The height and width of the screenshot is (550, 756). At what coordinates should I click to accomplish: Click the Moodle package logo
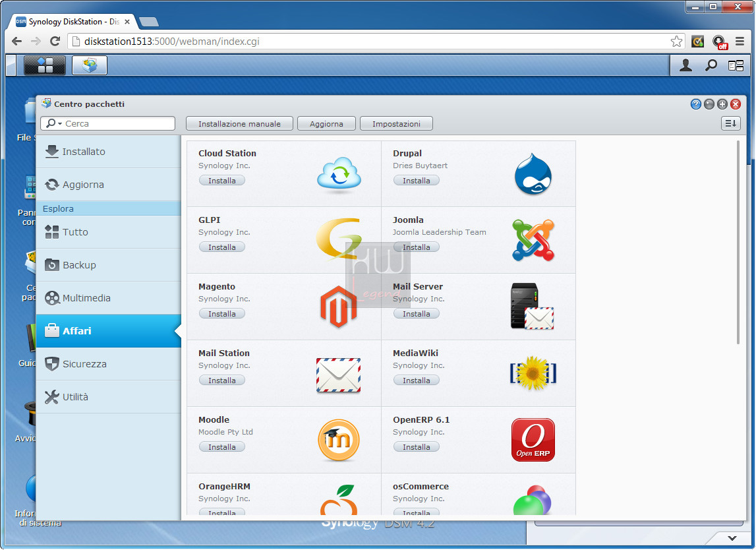click(339, 440)
